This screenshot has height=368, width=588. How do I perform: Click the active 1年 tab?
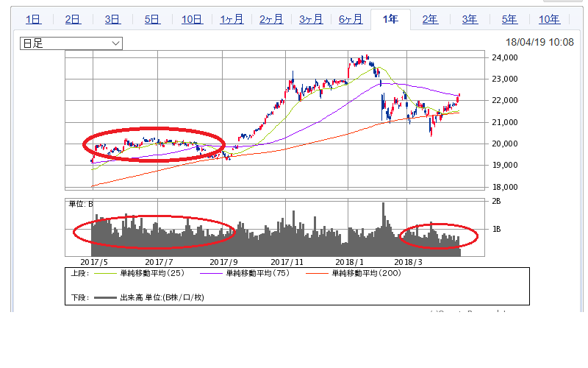point(390,20)
